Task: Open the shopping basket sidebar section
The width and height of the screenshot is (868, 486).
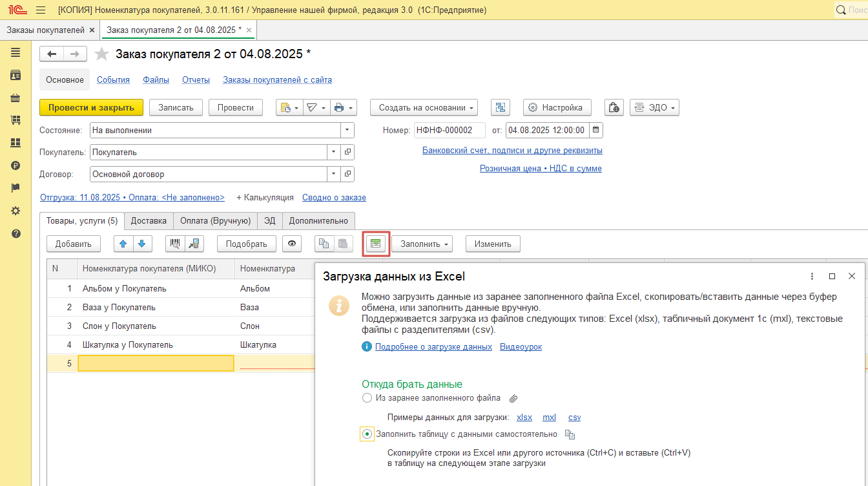Action: [15, 98]
